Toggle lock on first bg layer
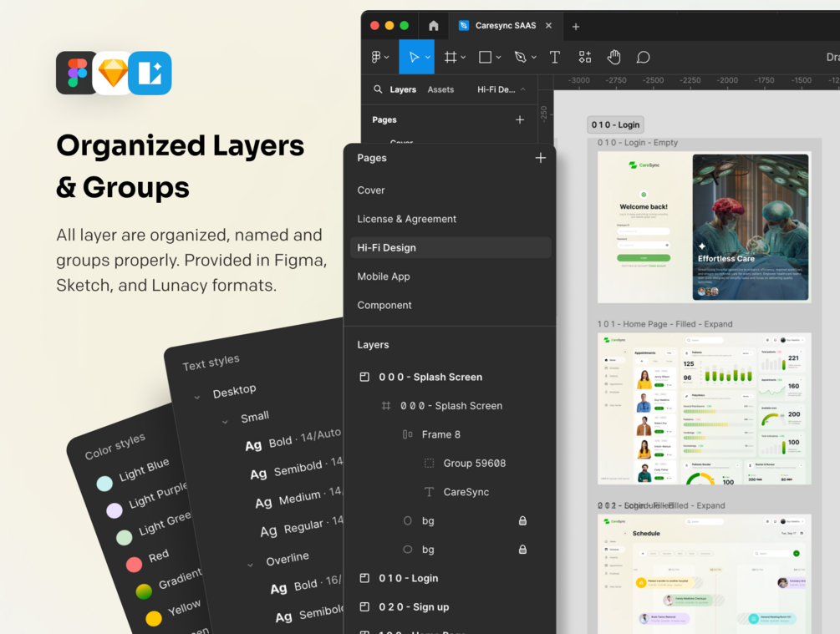The image size is (840, 634). pos(522,520)
